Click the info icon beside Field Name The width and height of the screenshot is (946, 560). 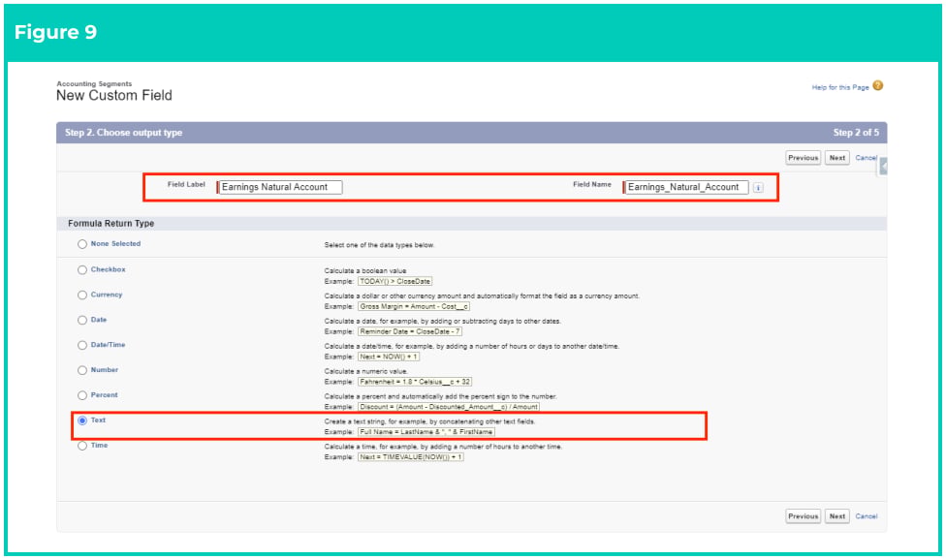click(758, 187)
